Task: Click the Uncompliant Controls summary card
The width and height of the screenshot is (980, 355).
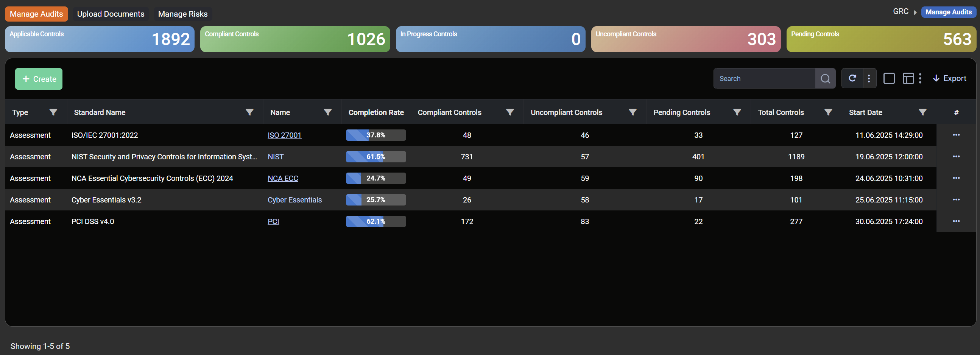Action: pyautogui.click(x=686, y=39)
